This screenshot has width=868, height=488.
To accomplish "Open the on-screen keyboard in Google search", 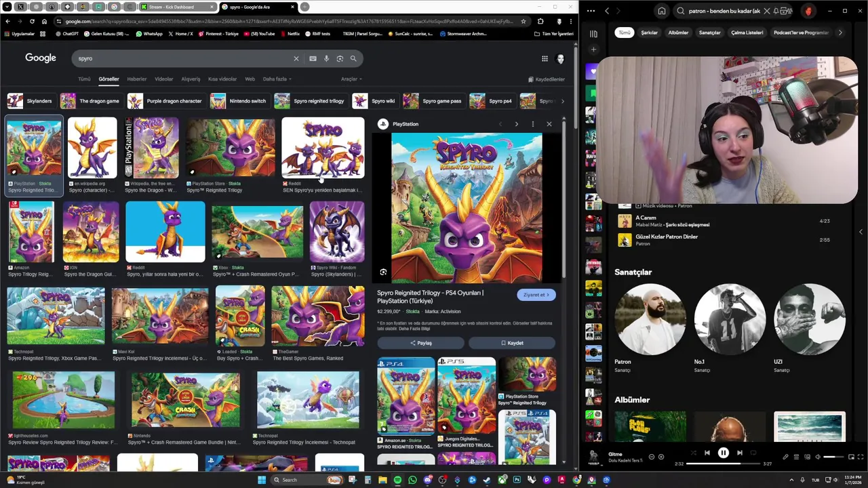I will pyautogui.click(x=313, y=58).
